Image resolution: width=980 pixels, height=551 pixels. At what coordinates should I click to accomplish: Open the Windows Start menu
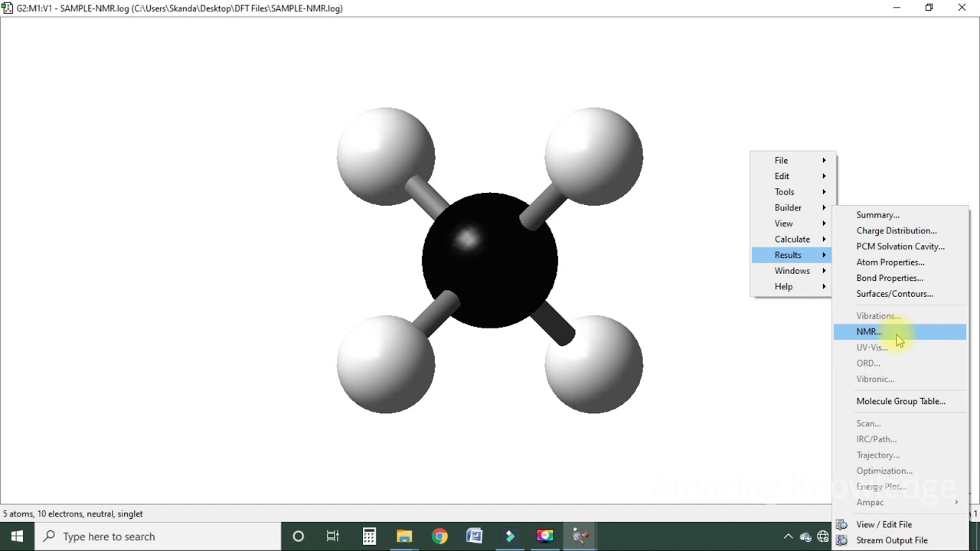pos(17,536)
